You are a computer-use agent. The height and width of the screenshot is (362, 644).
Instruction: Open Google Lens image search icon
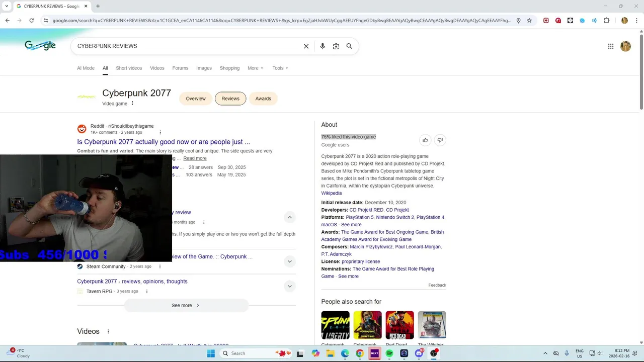tap(336, 46)
